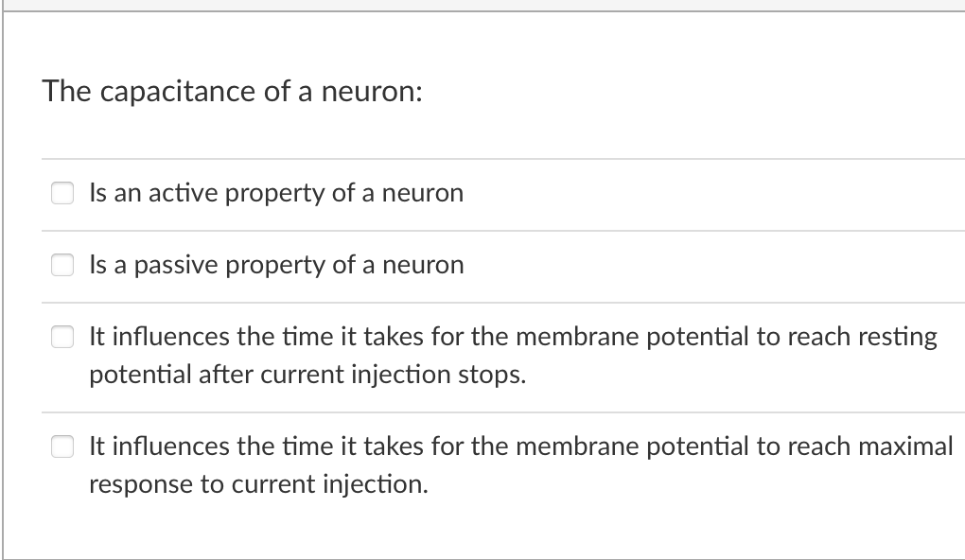Check 'Is an active property of a neuron'
965x560 pixels.
pyautogui.click(x=62, y=193)
